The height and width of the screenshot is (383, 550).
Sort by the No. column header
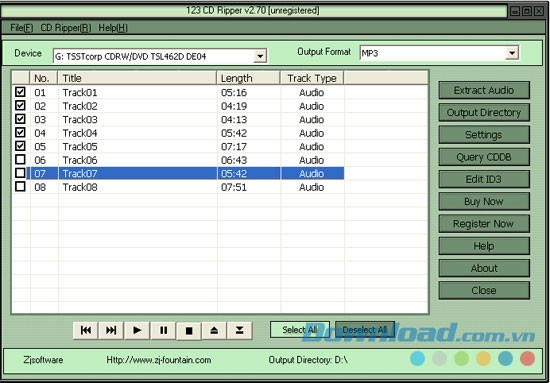(44, 78)
